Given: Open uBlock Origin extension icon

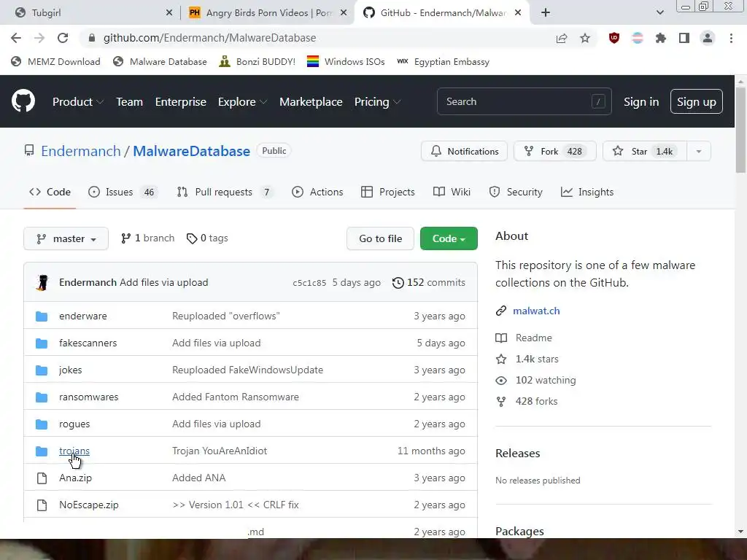Looking at the screenshot, I should (614, 38).
